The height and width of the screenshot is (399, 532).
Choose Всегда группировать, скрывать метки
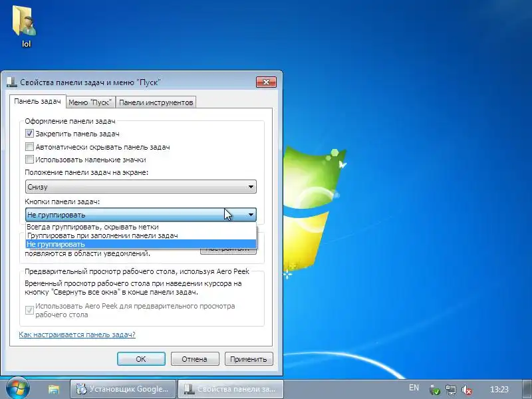coord(141,227)
